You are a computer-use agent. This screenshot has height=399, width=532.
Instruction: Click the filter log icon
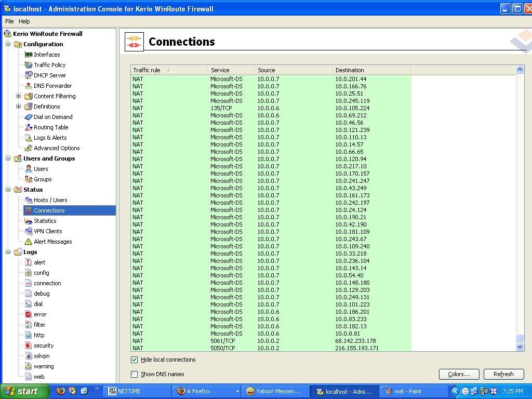pos(29,325)
